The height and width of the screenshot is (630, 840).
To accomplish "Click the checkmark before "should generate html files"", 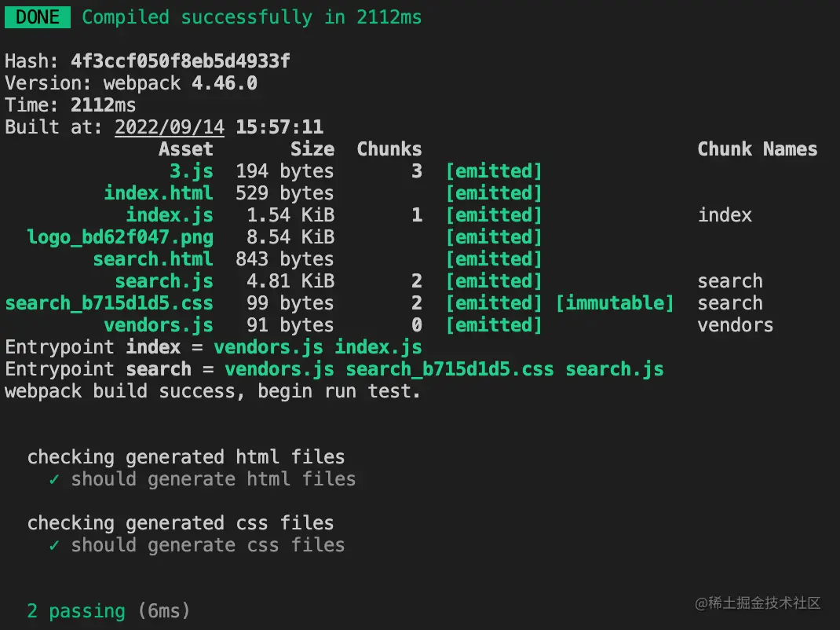I will pos(54,479).
